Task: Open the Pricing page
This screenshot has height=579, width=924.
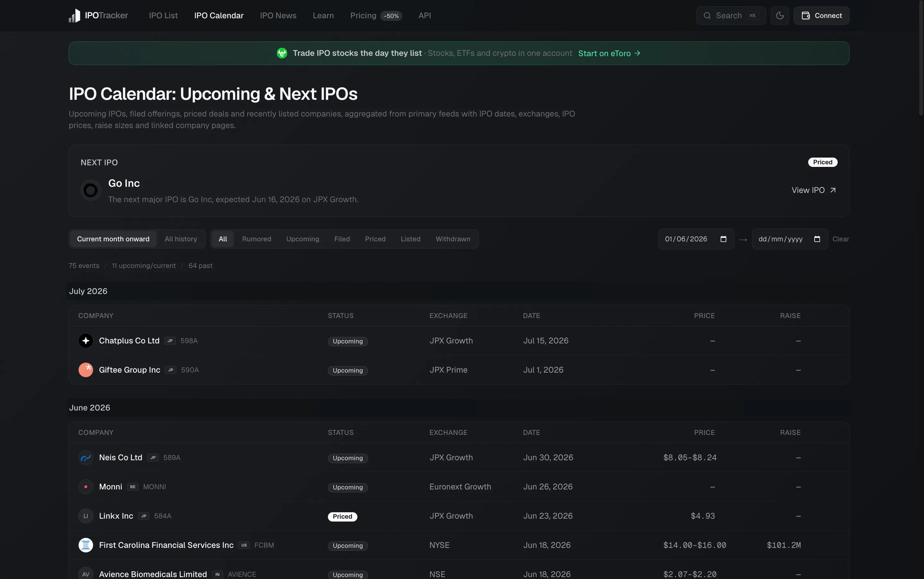Action: point(363,16)
